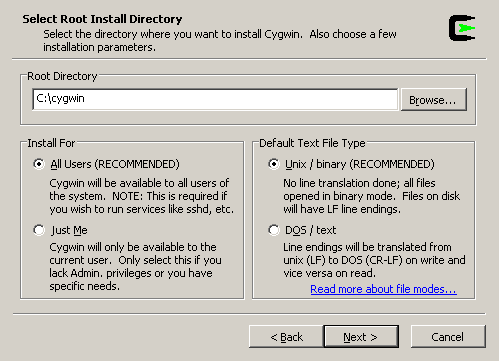Click the Install For group label
The image size is (499, 361).
pyautogui.click(x=51, y=143)
